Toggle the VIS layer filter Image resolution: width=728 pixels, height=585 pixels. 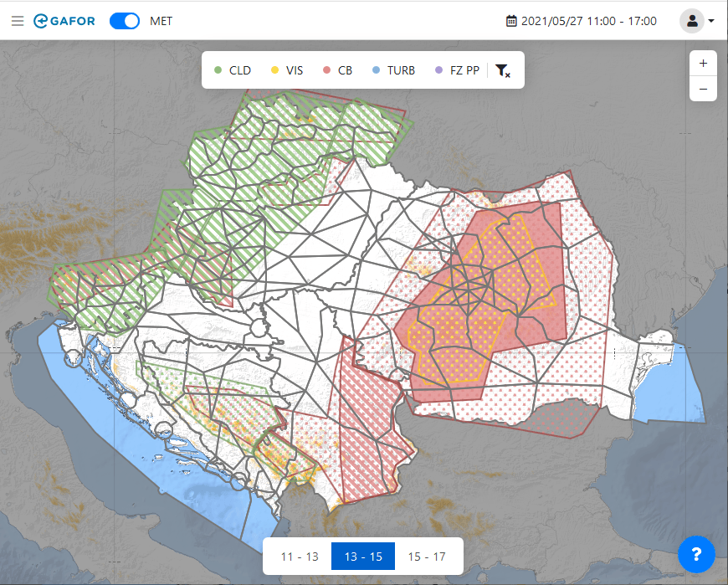point(287,70)
